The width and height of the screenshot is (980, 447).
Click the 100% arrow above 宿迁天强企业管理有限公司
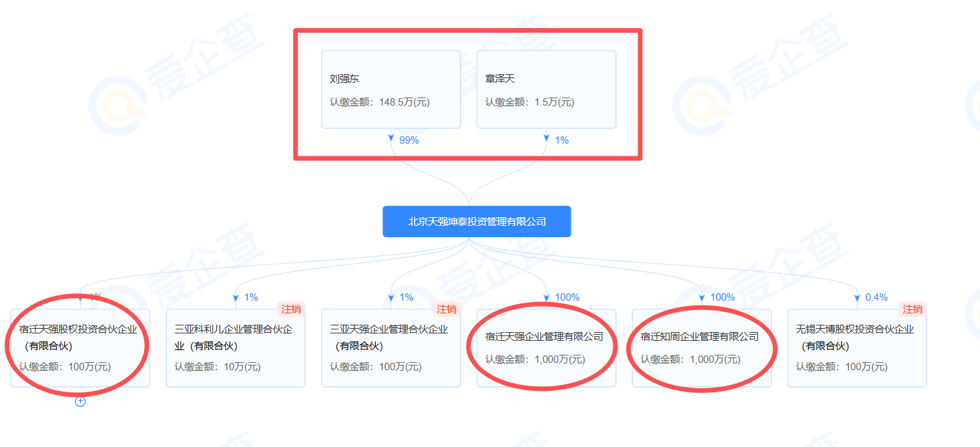click(x=547, y=297)
